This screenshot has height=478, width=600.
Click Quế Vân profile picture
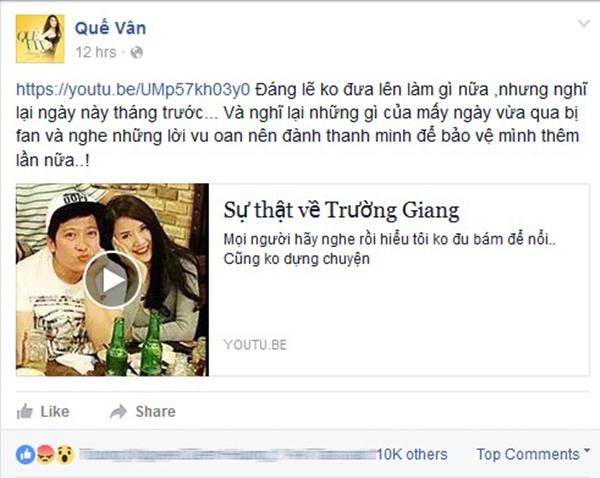coord(40,39)
